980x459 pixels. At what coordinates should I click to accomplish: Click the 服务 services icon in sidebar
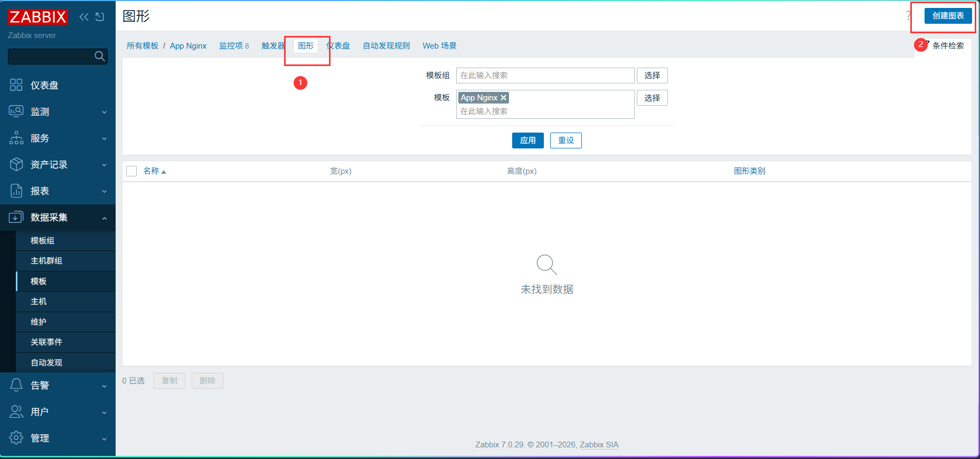(16, 138)
